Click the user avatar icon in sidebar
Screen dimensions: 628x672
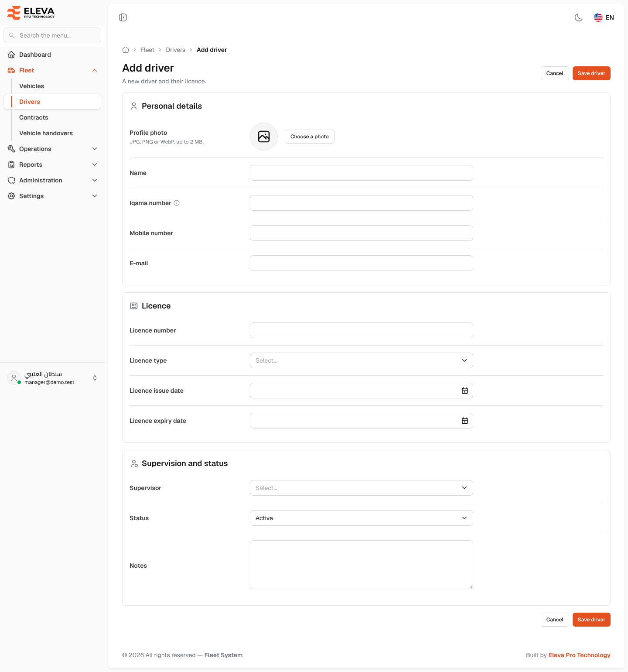click(14, 378)
